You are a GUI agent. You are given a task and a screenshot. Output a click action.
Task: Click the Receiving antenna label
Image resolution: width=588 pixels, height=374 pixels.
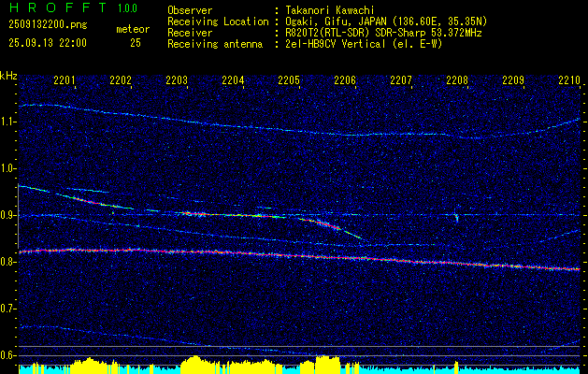tap(215, 44)
